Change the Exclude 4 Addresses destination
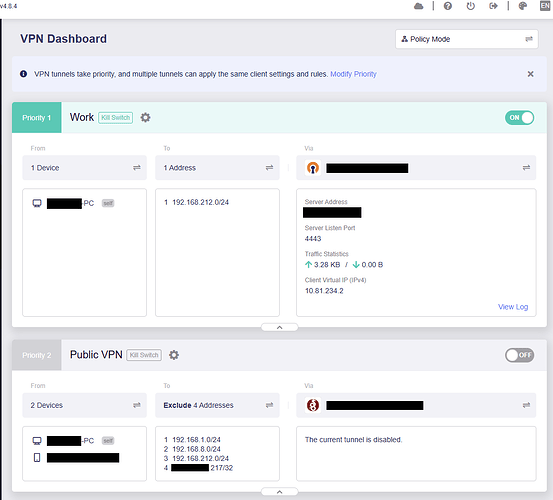This screenshot has height=500, width=553. pyautogui.click(x=217, y=405)
